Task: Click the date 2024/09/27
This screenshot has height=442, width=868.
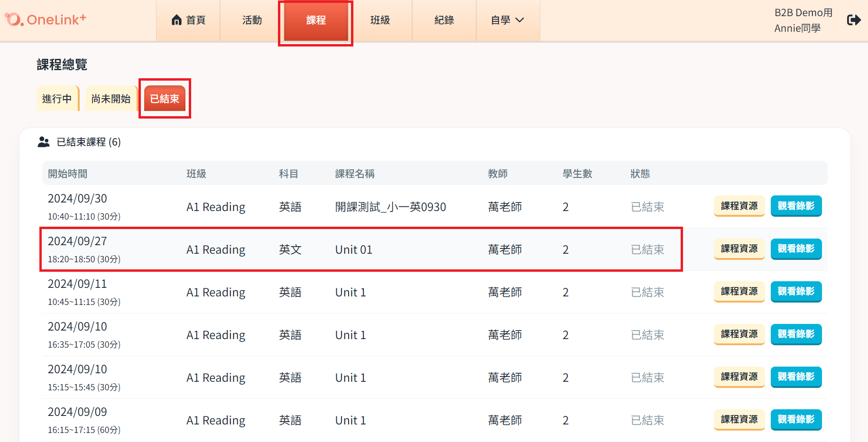Action: click(x=77, y=241)
